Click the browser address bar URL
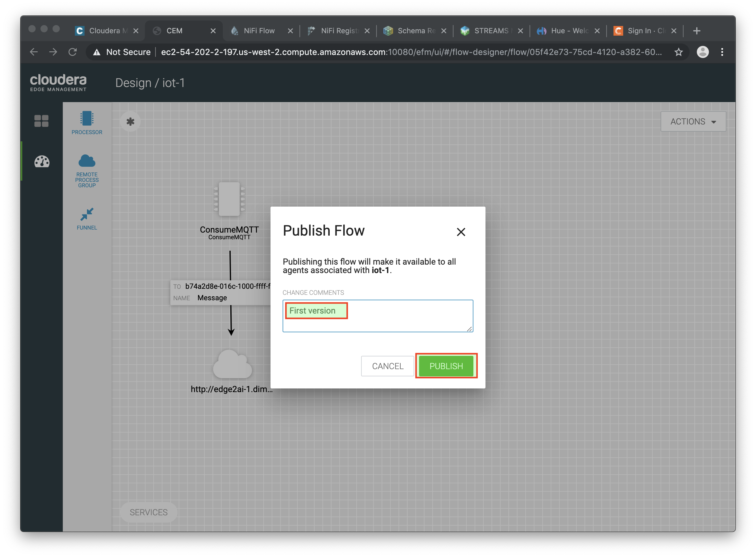This screenshot has height=557, width=756. coord(408,52)
